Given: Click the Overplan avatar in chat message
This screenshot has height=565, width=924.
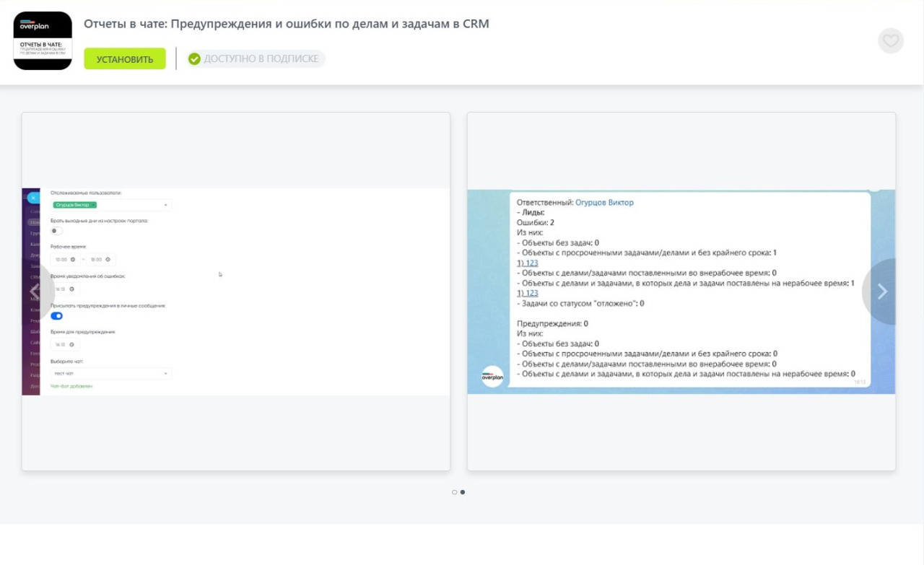Looking at the screenshot, I should (492, 377).
